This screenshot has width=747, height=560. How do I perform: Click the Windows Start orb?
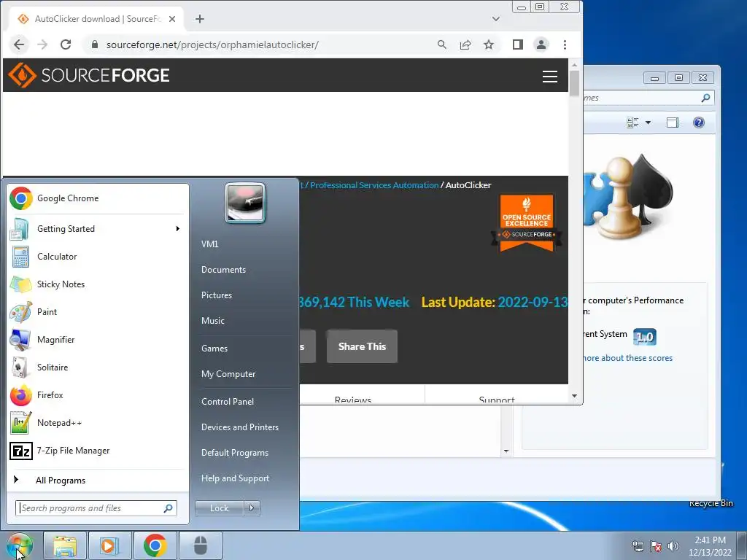click(19, 546)
